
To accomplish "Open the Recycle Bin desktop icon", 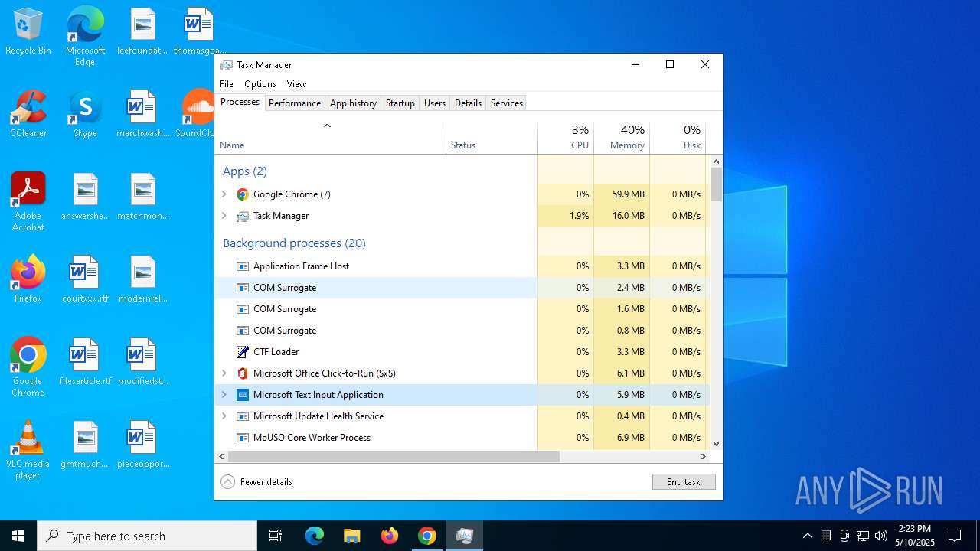I will pos(28,31).
